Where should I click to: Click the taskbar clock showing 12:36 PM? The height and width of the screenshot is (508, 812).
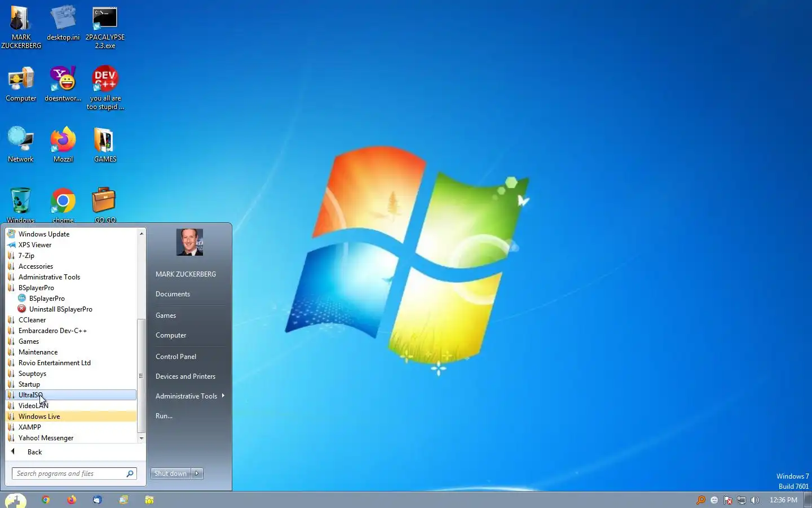click(783, 500)
